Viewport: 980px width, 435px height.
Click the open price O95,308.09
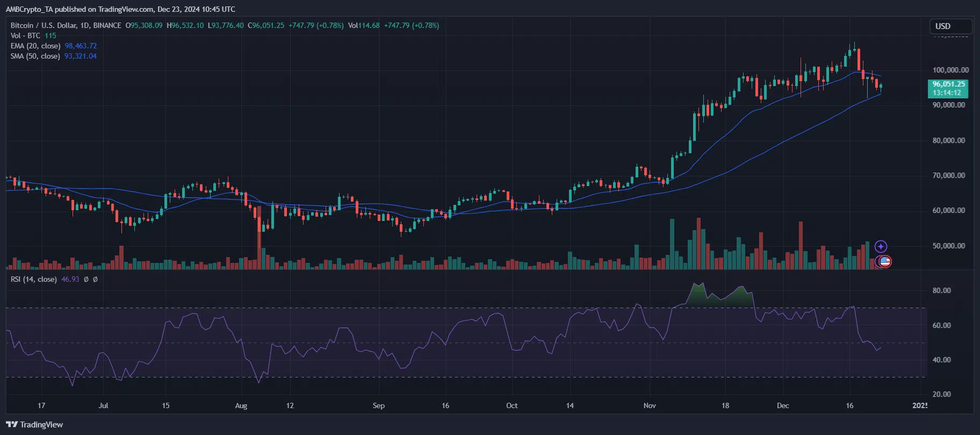pyautogui.click(x=144, y=25)
